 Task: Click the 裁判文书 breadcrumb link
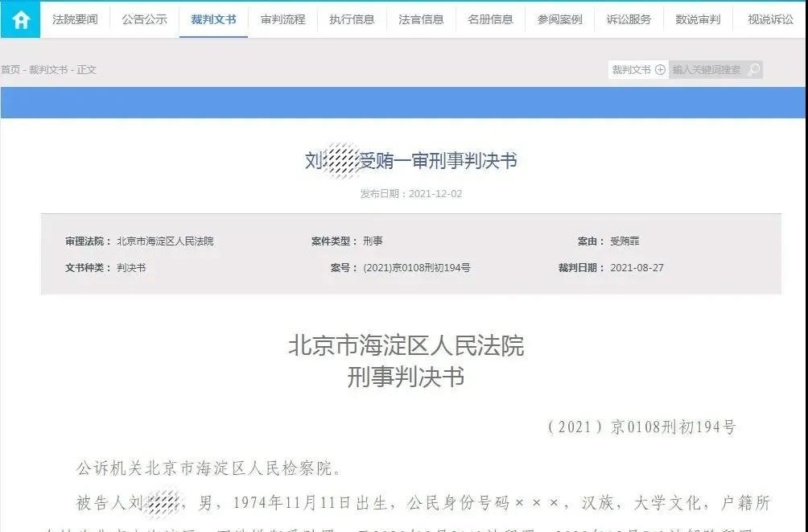coord(48,70)
